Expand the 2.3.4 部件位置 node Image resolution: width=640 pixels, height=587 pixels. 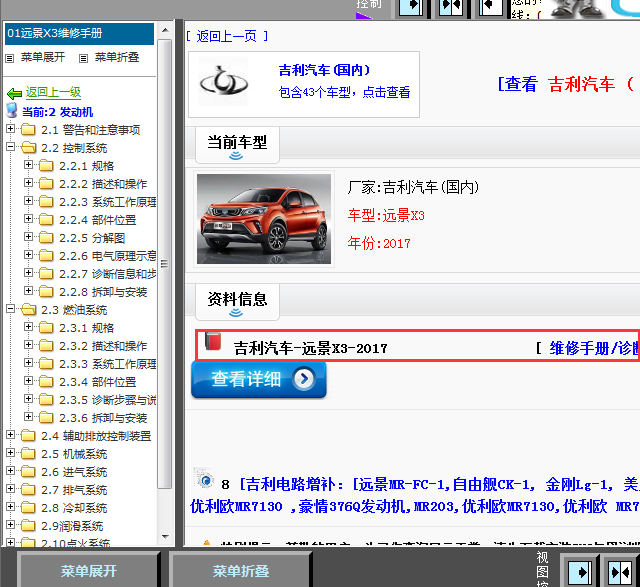pos(29,380)
